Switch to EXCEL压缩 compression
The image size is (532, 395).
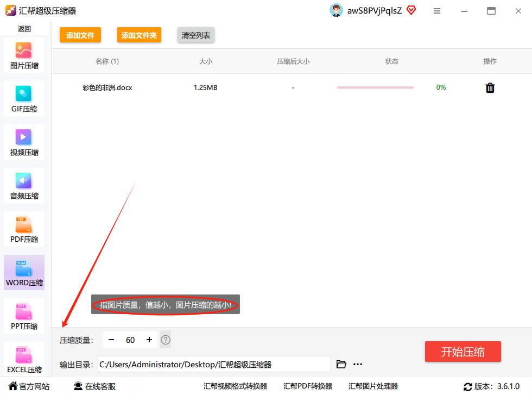click(x=24, y=359)
